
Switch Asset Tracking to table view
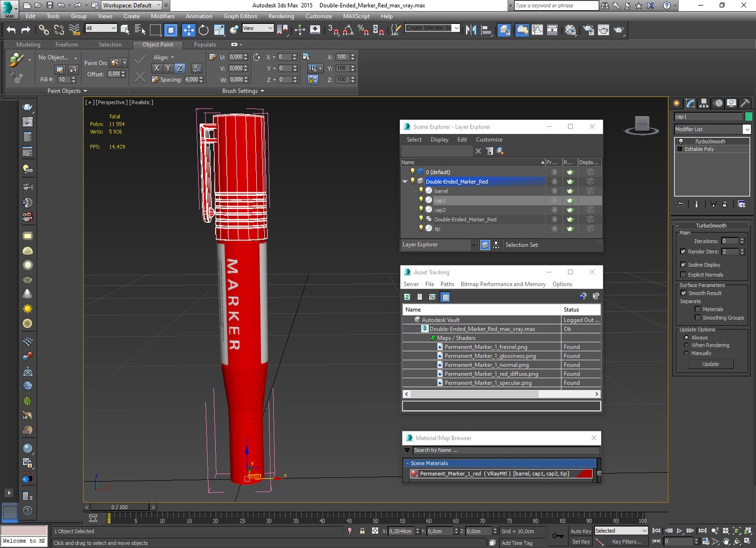[445, 297]
